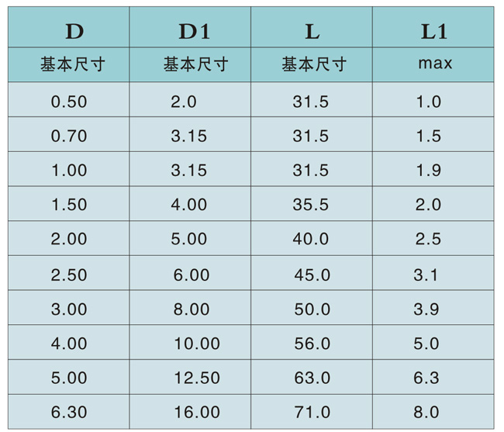Click the 63.0 value in column L
The width and height of the screenshot is (504, 432).
(x=312, y=378)
